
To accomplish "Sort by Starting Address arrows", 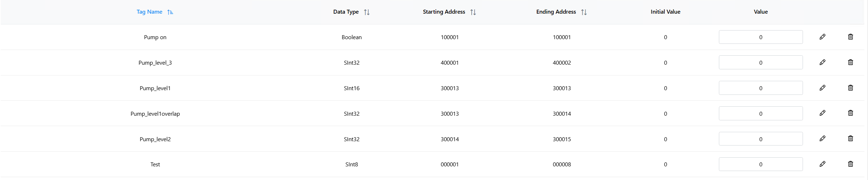I will click(x=473, y=12).
